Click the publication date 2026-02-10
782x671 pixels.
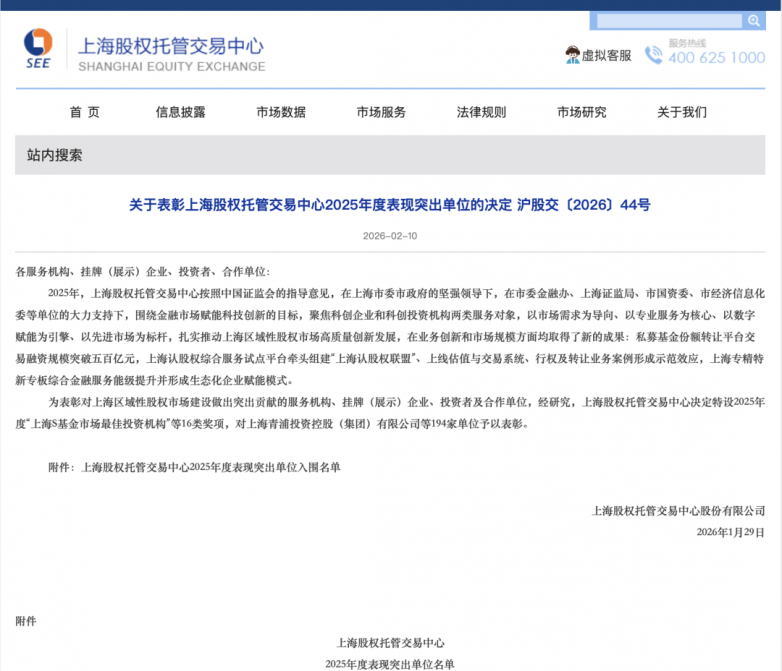[390, 236]
